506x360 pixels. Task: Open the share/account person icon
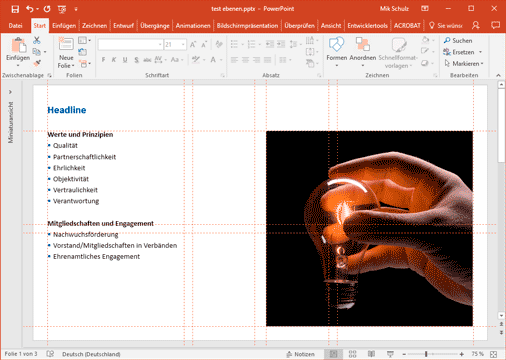(476, 25)
